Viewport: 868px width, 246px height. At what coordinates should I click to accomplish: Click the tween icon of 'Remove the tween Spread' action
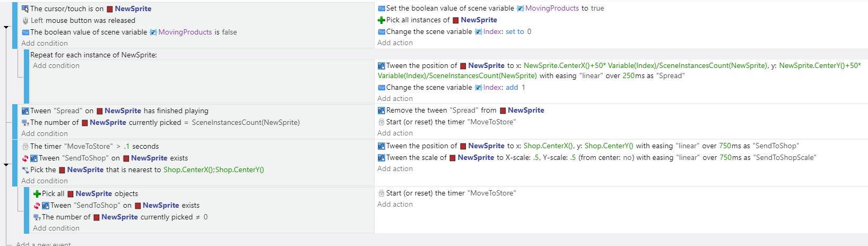pyautogui.click(x=381, y=111)
